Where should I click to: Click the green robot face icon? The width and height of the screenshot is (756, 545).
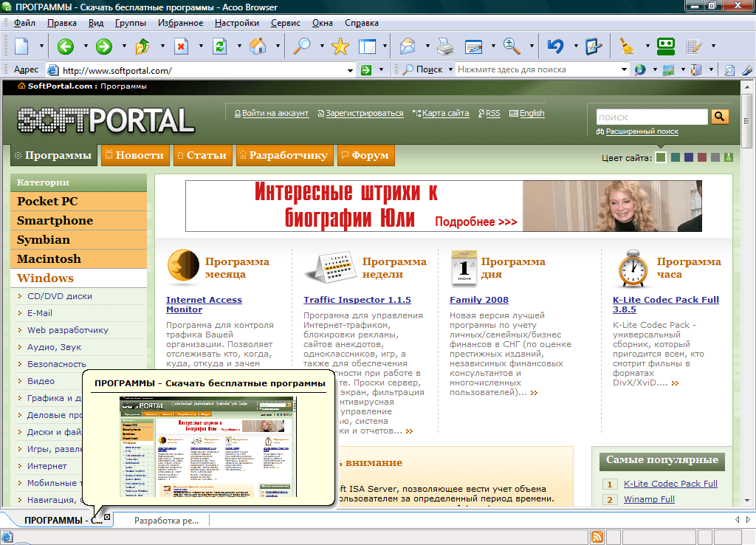click(666, 47)
